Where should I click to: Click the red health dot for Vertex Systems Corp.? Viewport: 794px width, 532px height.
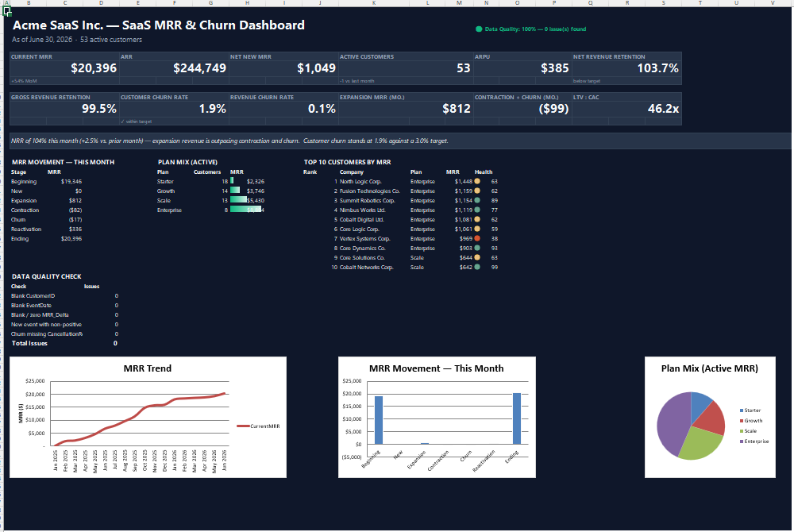pyautogui.click(x=477, y=238)
